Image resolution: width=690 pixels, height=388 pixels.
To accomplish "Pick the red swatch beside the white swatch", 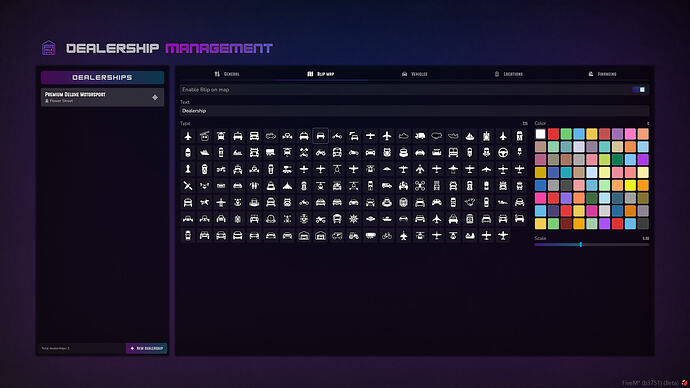I will click(553, 134).
